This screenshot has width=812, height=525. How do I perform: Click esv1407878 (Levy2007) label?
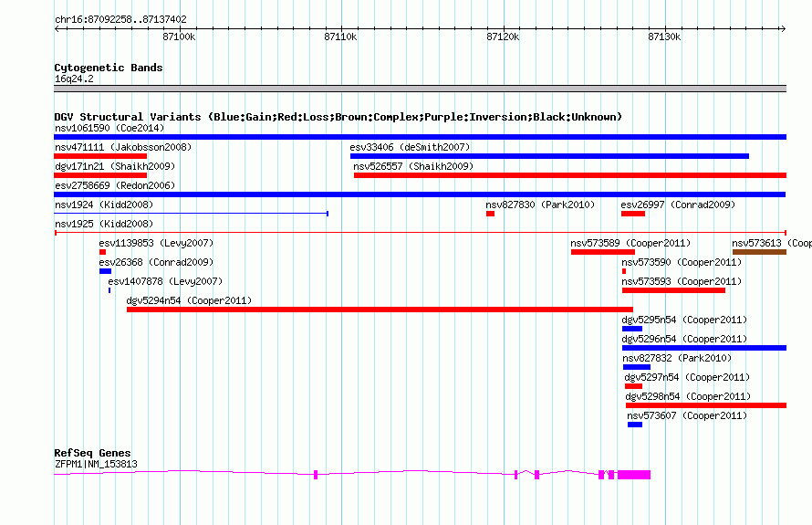click(165, 281)
